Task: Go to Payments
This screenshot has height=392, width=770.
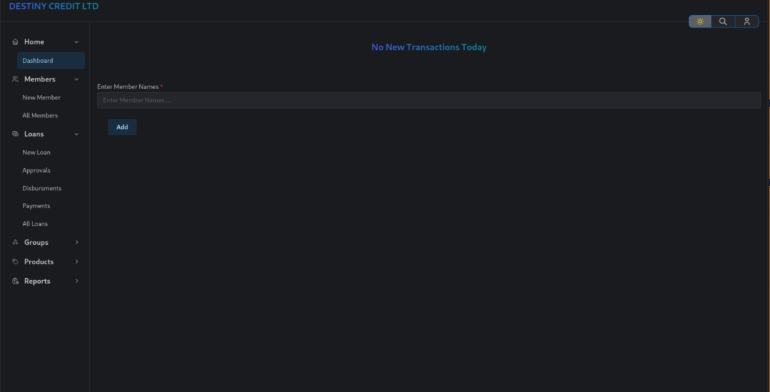Action: point(36,206)
